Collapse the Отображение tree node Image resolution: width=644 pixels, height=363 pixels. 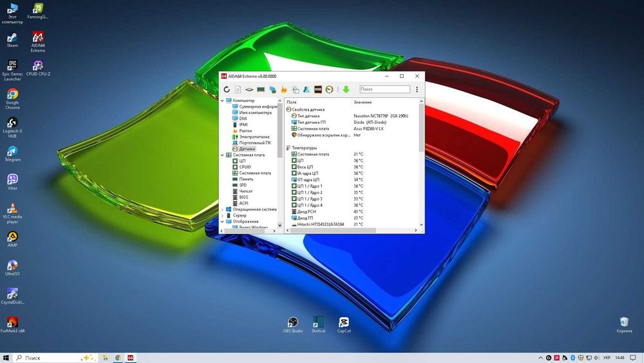pyautogui.click(x=223, y=222)
